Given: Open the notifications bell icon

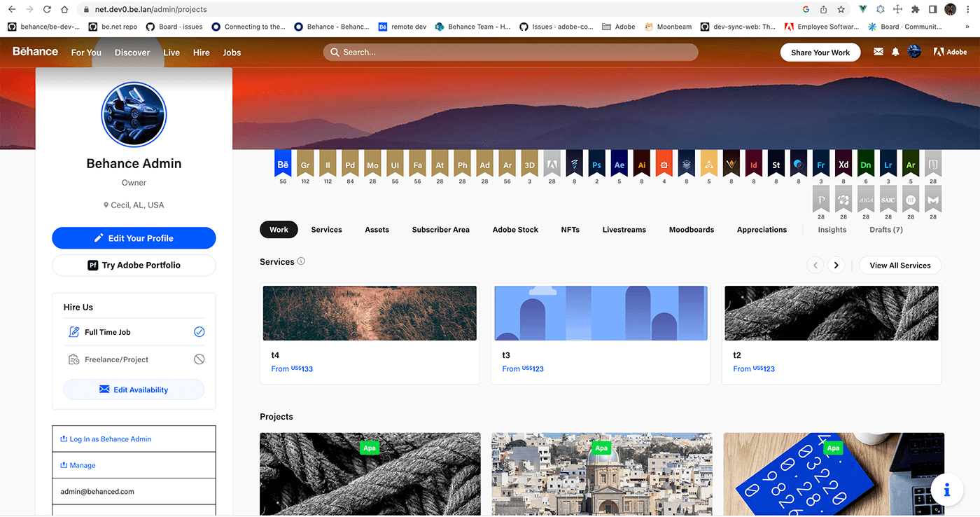Looking at the screenshot, I should pyautogui.click(x=895, y=52).
